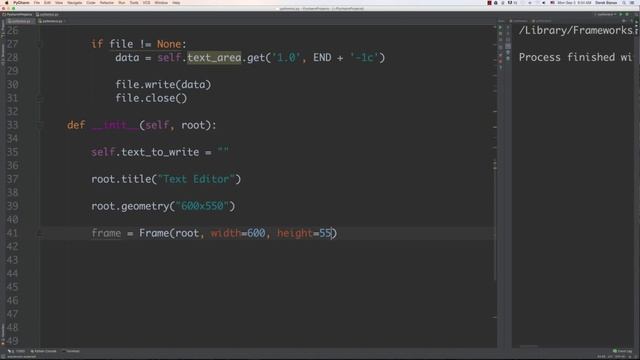Image resolution: width=640 pixels, height=360 pixels.
Task: Click the fold marker at line 41
Action: (40, 233)
